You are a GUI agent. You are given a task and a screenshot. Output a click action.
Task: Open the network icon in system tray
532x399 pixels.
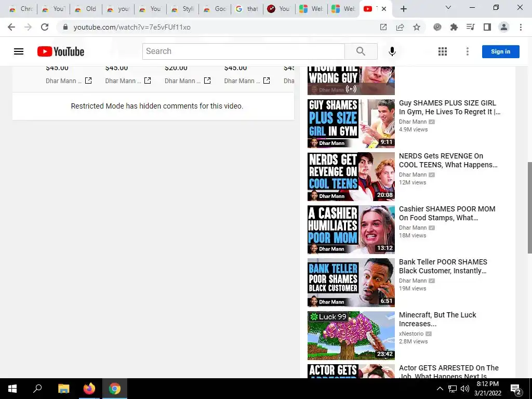453,389
